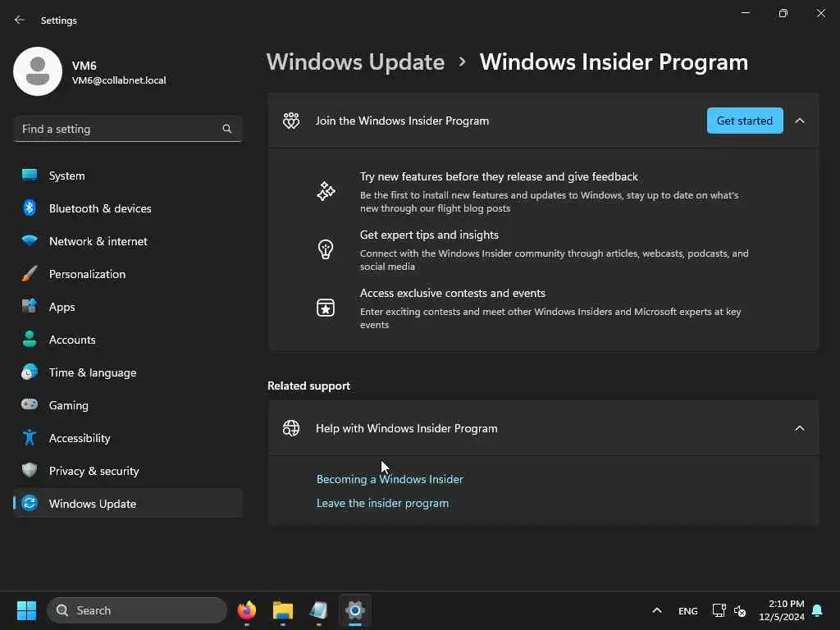840x630 pixels.
Task: Click the VM6@collabnet.local account text
Action: 119,80
